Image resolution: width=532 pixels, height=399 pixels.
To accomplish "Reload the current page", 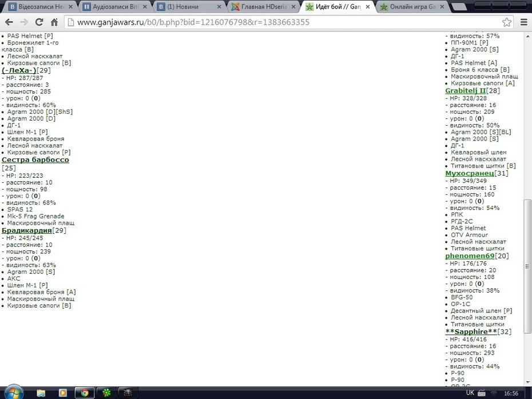I will [x=39, y=22].
